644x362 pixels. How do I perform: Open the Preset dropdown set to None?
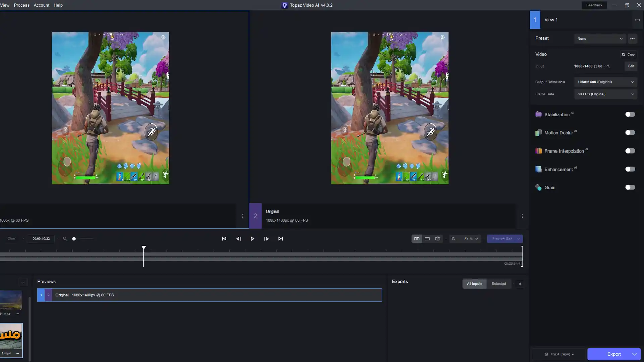pyautogui.click(x=600, y=39)
